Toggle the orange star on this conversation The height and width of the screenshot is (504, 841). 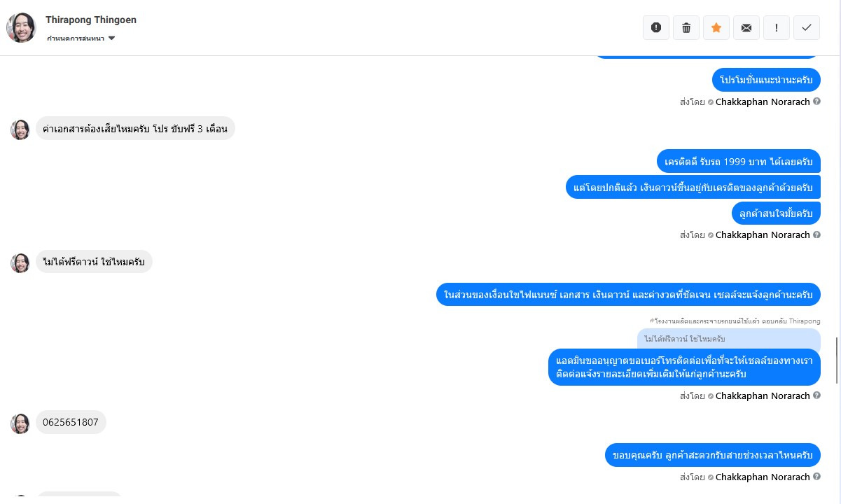[716, 27]
